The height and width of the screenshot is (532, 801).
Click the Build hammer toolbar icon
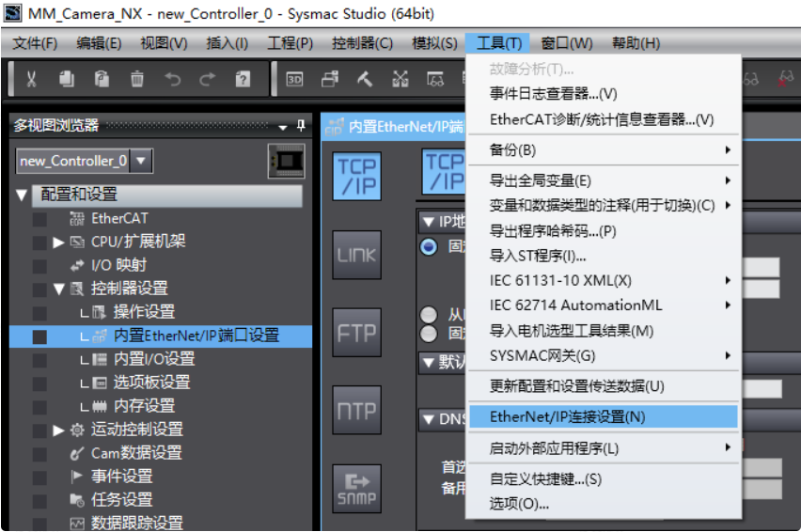coord(364,79)
